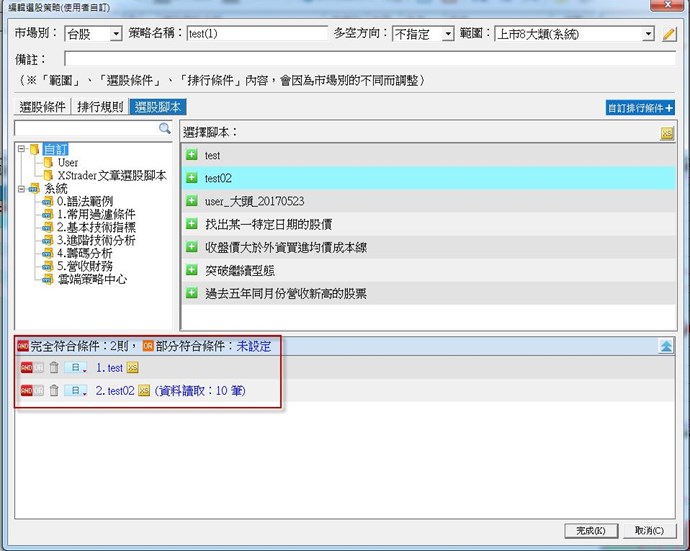Click the 2. test02 condition link
The height and width of the screenshot is (551, 690).
pos(115,390)
